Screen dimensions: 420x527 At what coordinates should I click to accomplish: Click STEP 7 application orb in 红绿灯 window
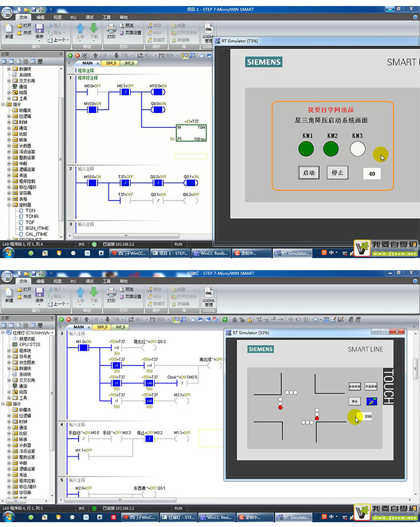click(7, 277)
